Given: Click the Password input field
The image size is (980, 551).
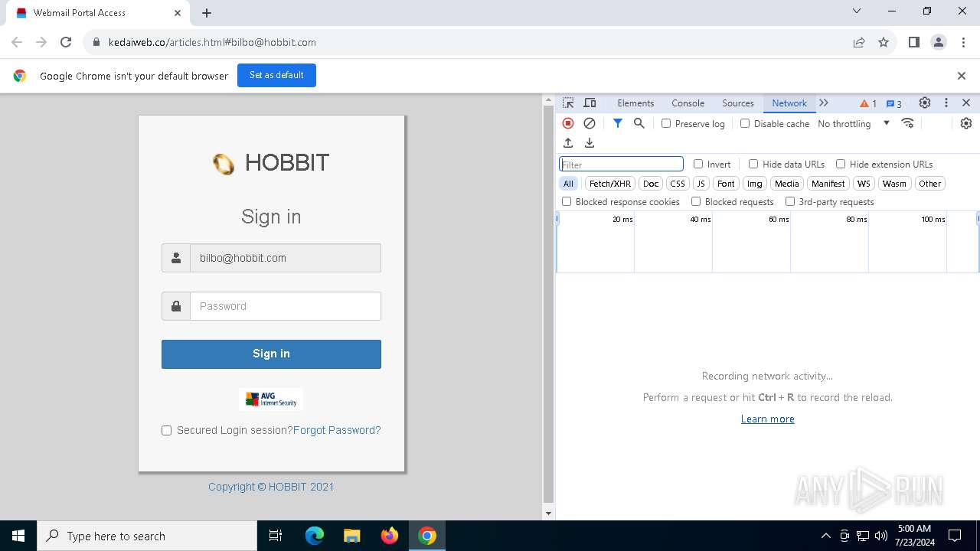Looking at the screenshot, I should coord(286,306).
